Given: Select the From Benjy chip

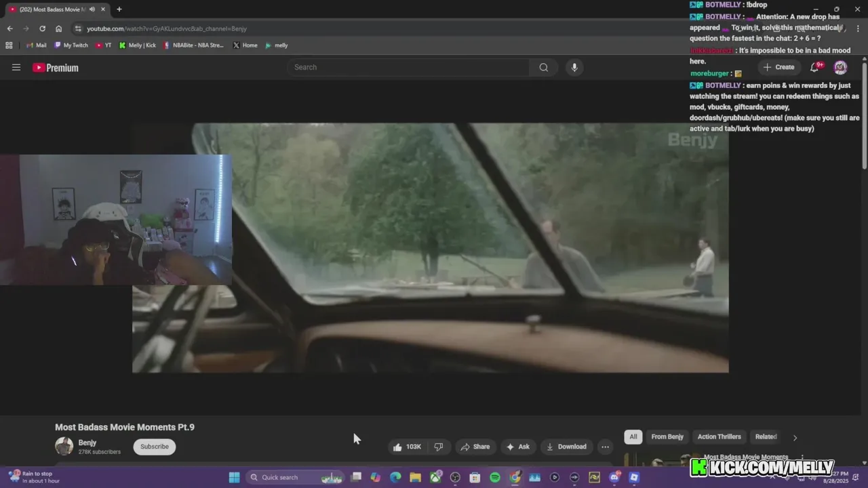Looking at the screenshot, I should point(667,436).
